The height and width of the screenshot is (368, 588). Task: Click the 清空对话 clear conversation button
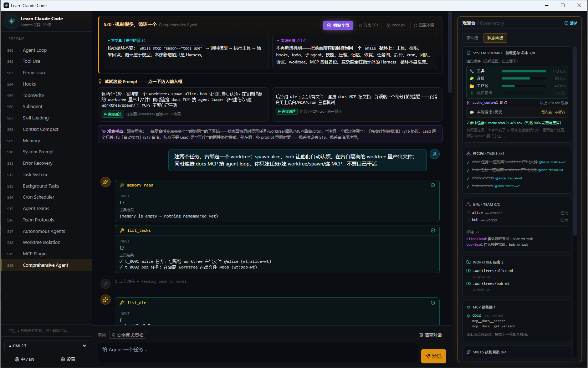(430, 335)
